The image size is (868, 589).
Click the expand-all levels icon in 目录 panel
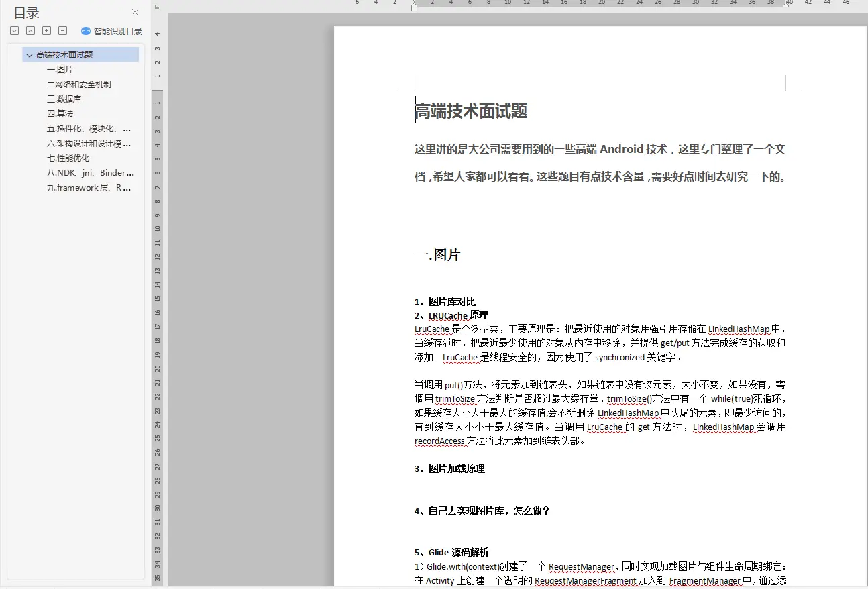[x=15, y=30]
